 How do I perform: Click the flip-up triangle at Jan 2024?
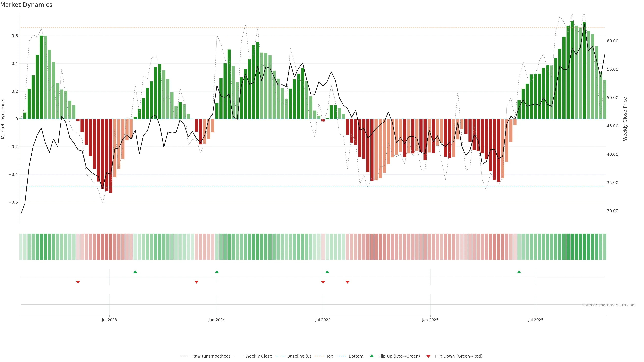click(x=217, y=272)
